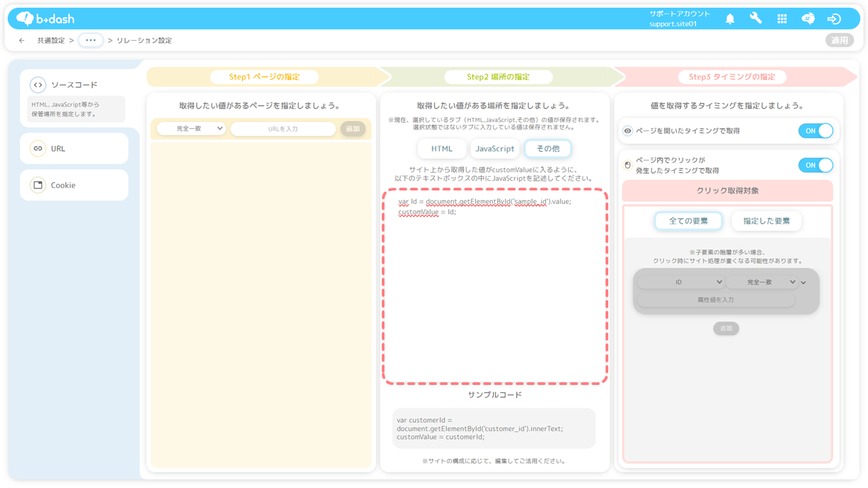Click the source code brackets icon
Image resolution: width=868 pixels, height=488 pixels.
[38, 85]
